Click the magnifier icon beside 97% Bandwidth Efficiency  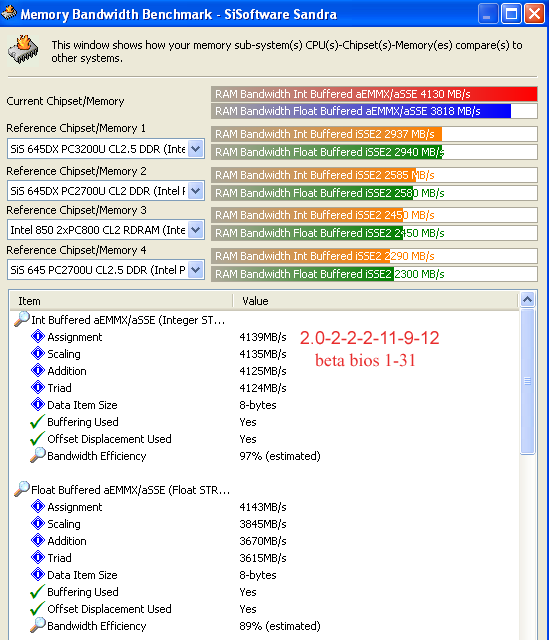[x=38, y=455]
